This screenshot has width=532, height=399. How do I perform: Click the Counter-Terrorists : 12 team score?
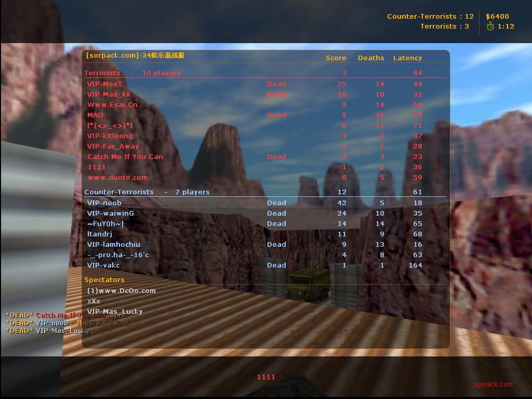point(430,16)
